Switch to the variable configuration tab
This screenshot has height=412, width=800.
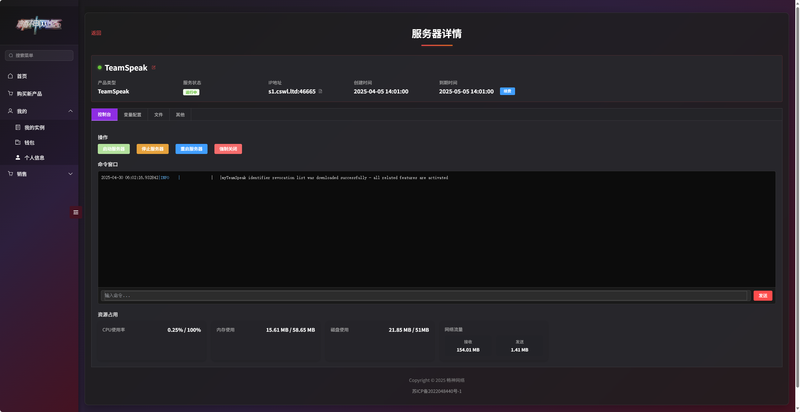[x=133, y=115]
